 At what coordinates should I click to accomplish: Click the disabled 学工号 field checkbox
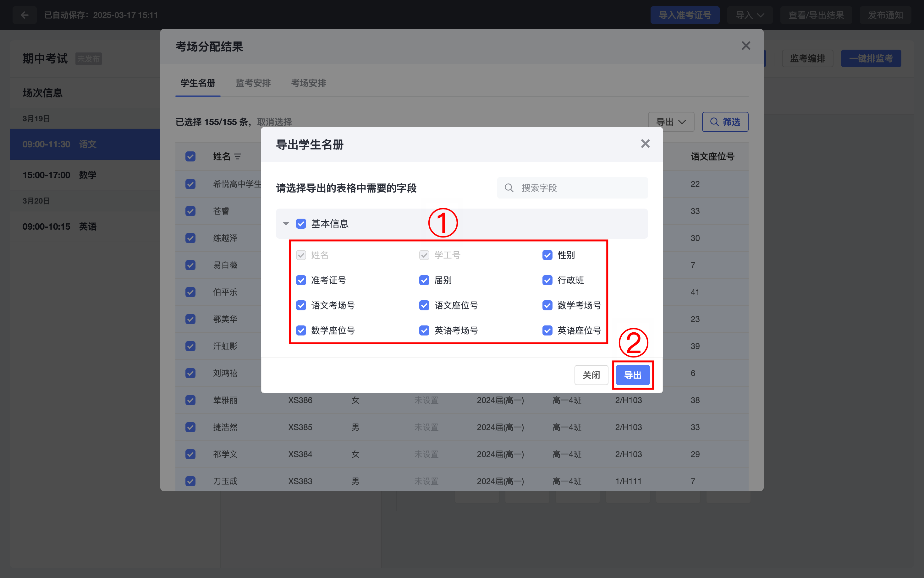(424, 255)
